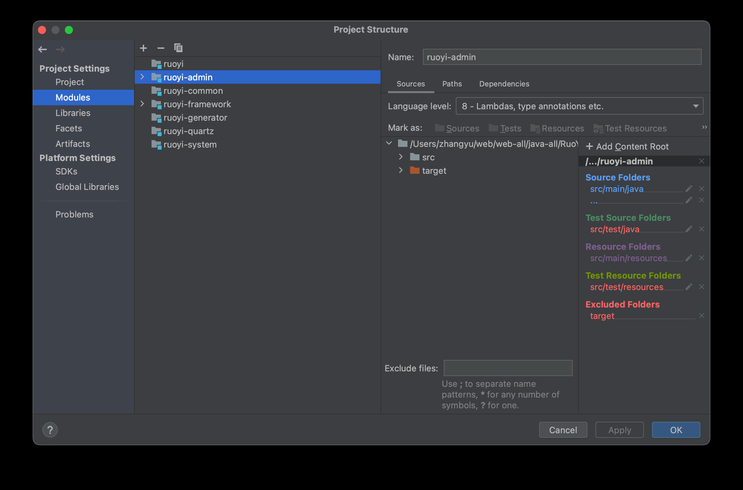Edit src/test/java test folder properties

pos(689,229)
